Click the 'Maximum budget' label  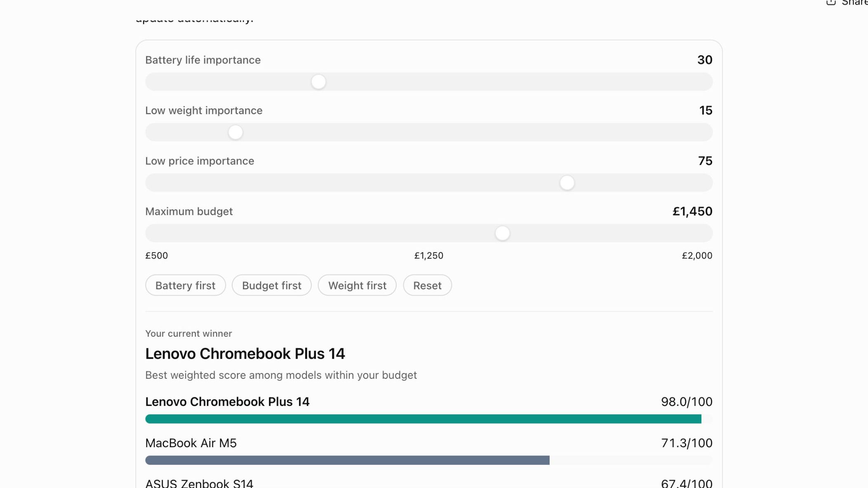(x=189, y=211)
